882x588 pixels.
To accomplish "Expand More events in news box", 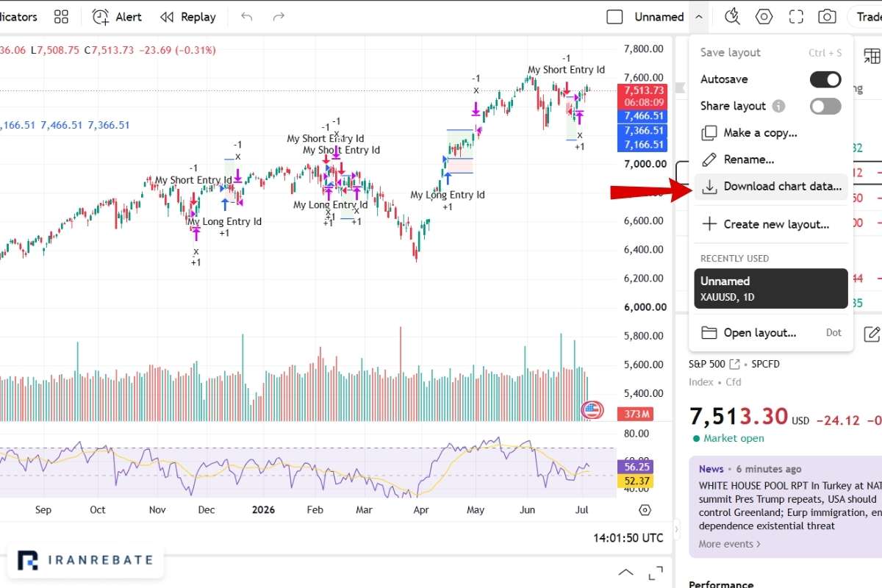I will pos(729,544).
